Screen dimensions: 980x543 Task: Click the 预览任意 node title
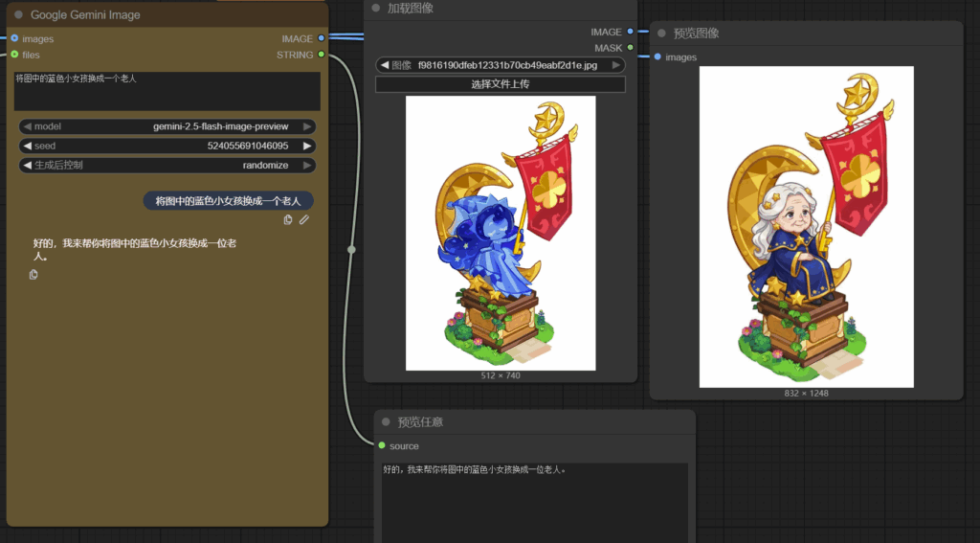coord(420,422)
